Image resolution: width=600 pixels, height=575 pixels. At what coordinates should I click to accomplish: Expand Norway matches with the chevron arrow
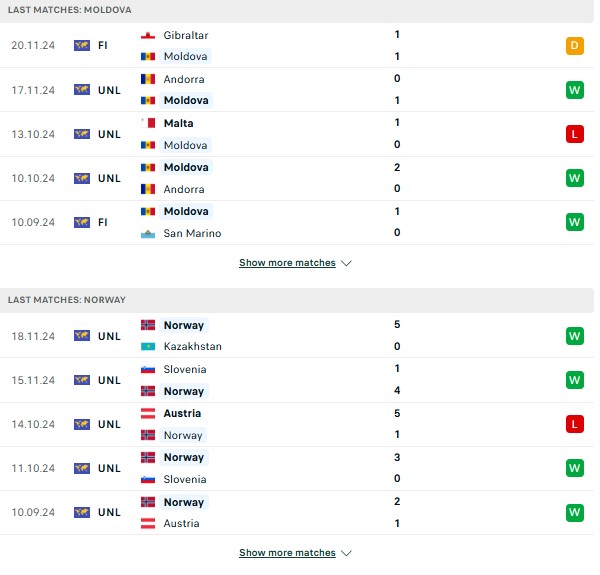coord(346,553)
